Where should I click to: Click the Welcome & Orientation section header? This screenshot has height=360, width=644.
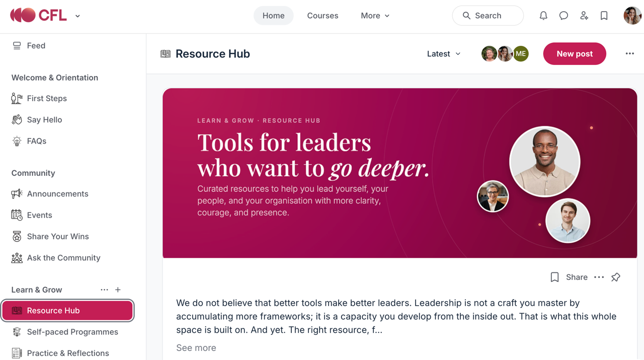(x=55, y=78)
